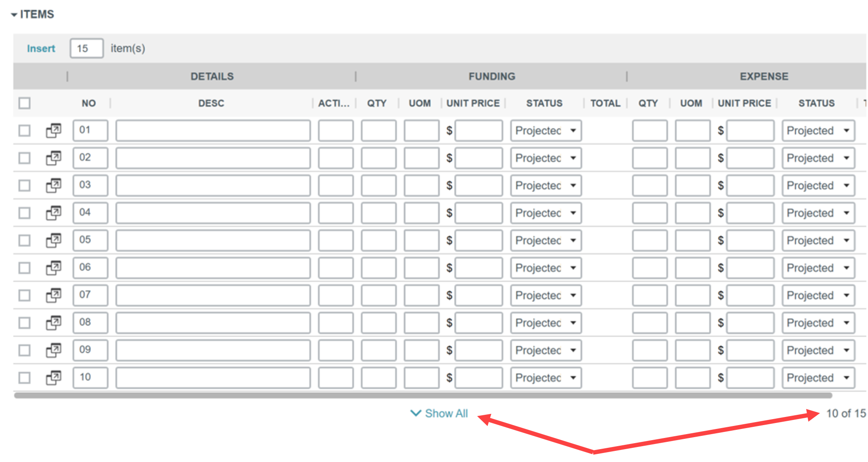Open item 01 details popup icon

[x=54, y=130]
